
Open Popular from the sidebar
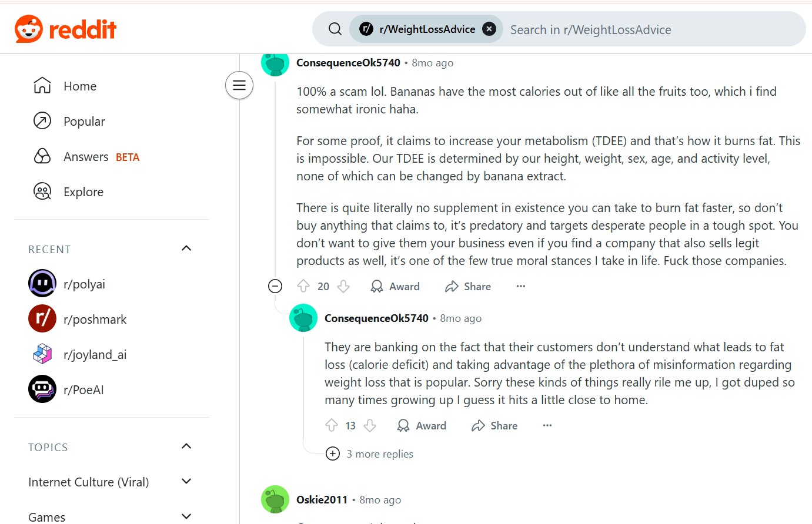click(84, 122)
